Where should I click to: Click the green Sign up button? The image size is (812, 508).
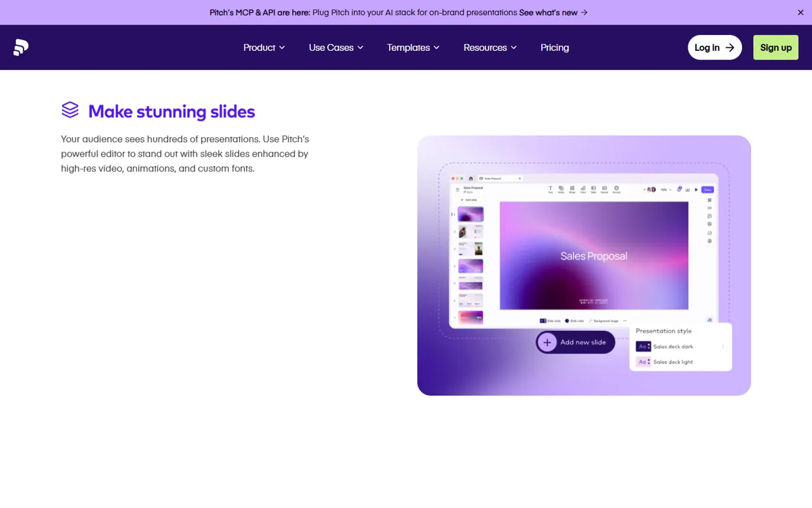[775, 48]
